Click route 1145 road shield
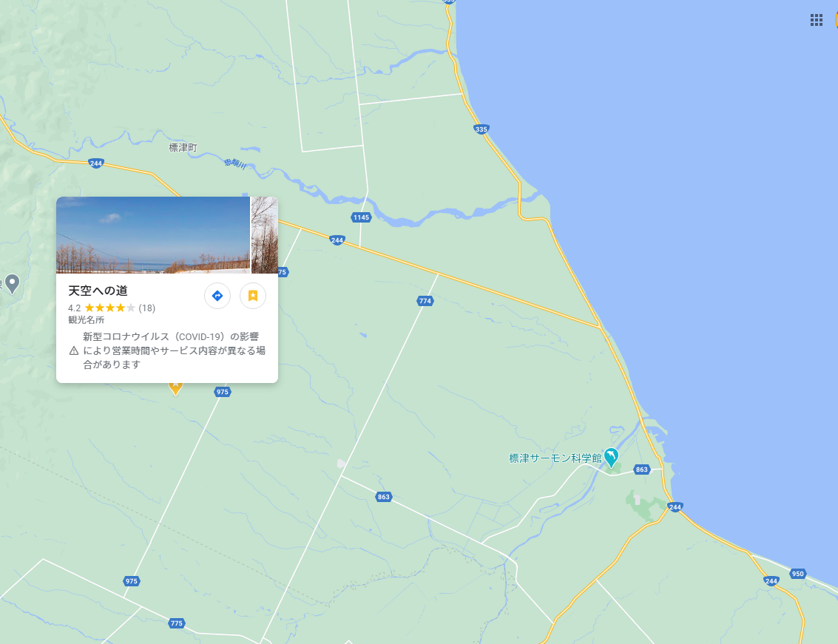Screen dimensions: 838x644 coord(361,217)
